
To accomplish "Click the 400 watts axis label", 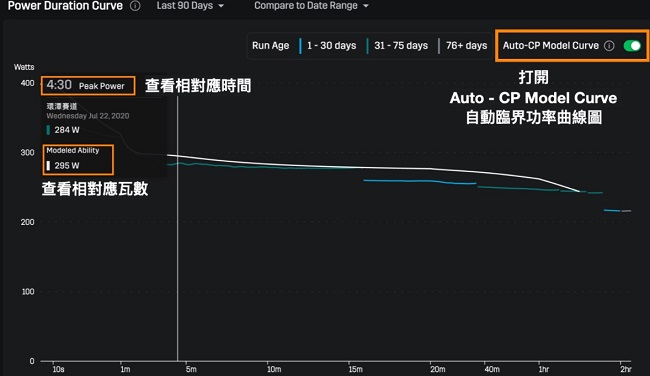I will click(x=27, y=83).
